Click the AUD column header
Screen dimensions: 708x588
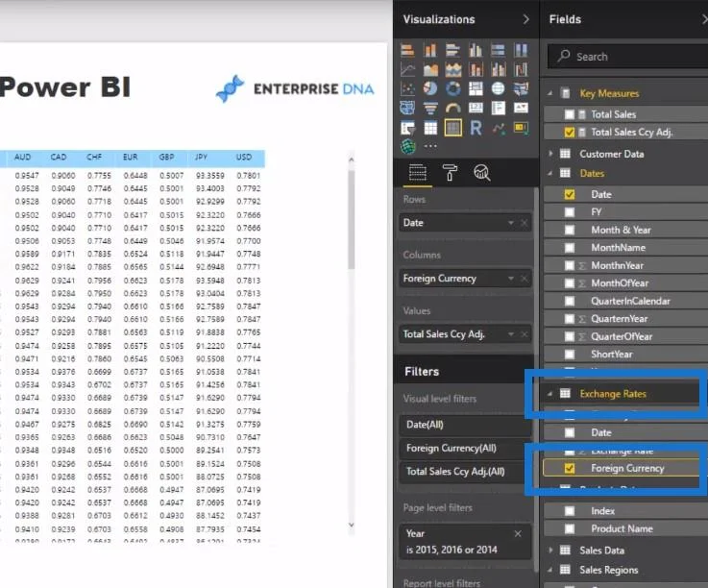point(23,157)
